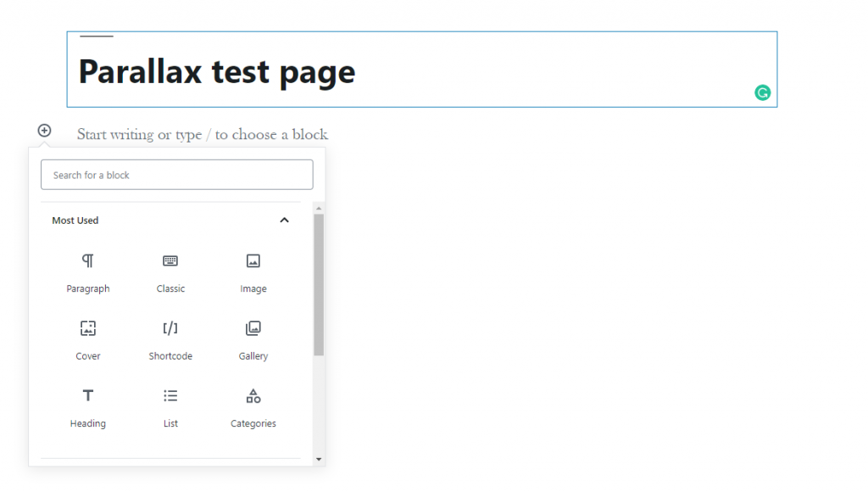Click the Most Used section header
This screenshot has height=492, width=868.
click(x=75, y=221)
